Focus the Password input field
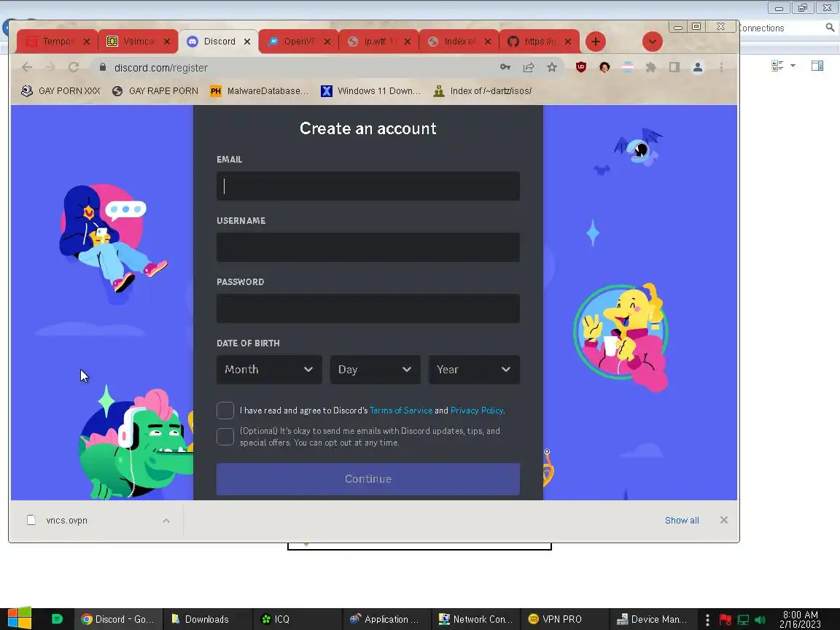Image resolution: width=840 pixels, height=630 pixels. pyautogui.click(x=368, y=308)
